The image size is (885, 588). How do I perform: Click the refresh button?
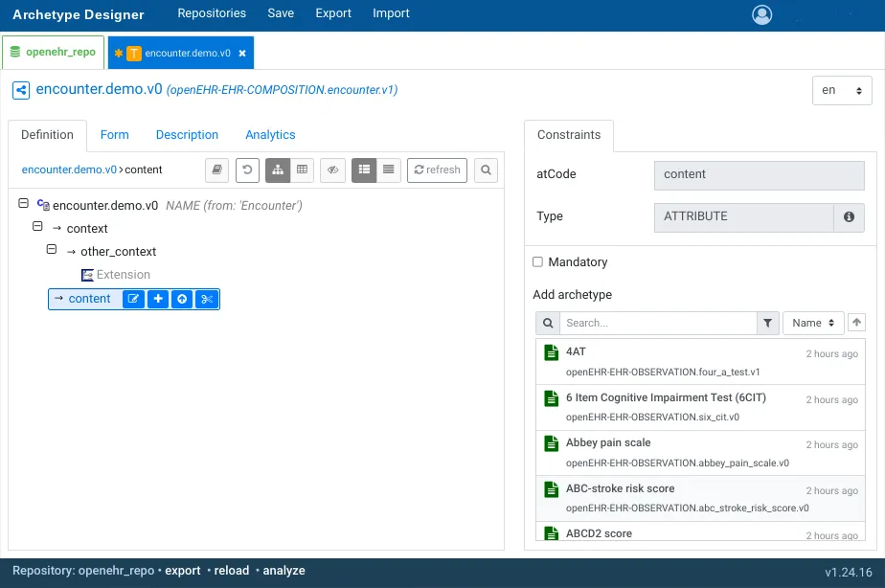click(x=437, y=170)
